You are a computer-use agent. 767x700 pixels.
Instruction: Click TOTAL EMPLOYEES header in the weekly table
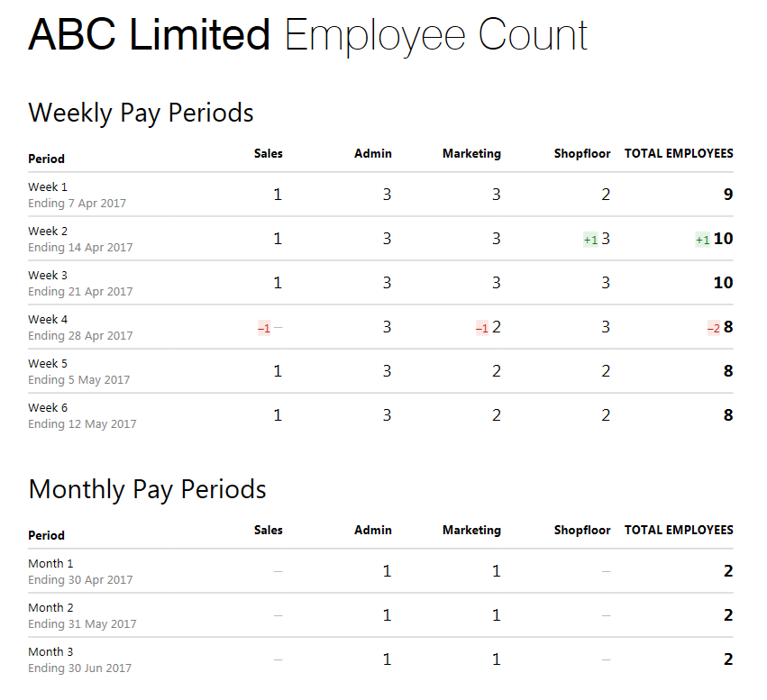click(679, 153)
